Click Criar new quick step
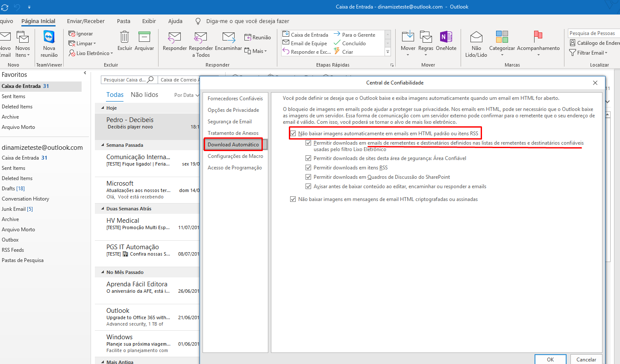Image resolution: width=620 pixels, height=364 pixels. [x=344, y=52]
